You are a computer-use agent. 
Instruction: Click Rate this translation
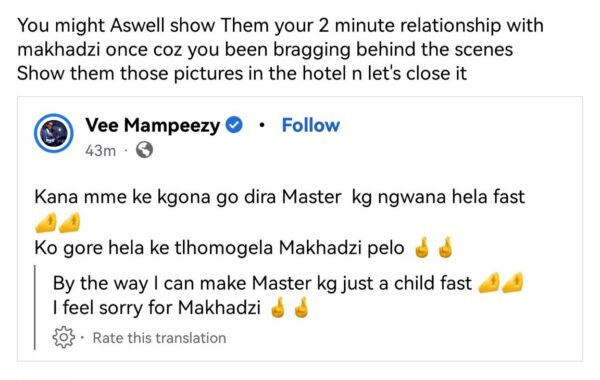click(x=159, y=338)
